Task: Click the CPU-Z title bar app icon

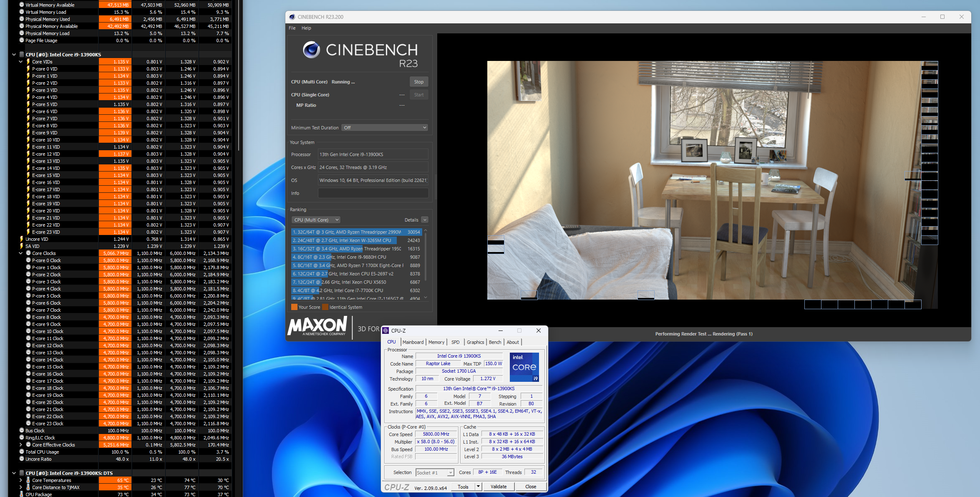Action: 386,330
